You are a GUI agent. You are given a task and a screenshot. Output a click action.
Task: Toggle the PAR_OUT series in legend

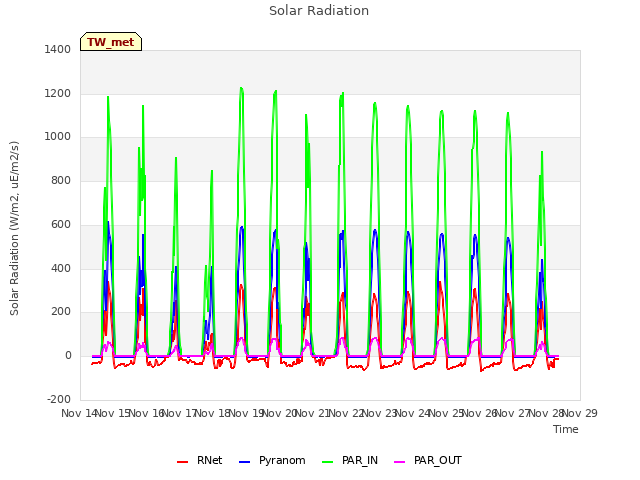(x=428, y=460)
